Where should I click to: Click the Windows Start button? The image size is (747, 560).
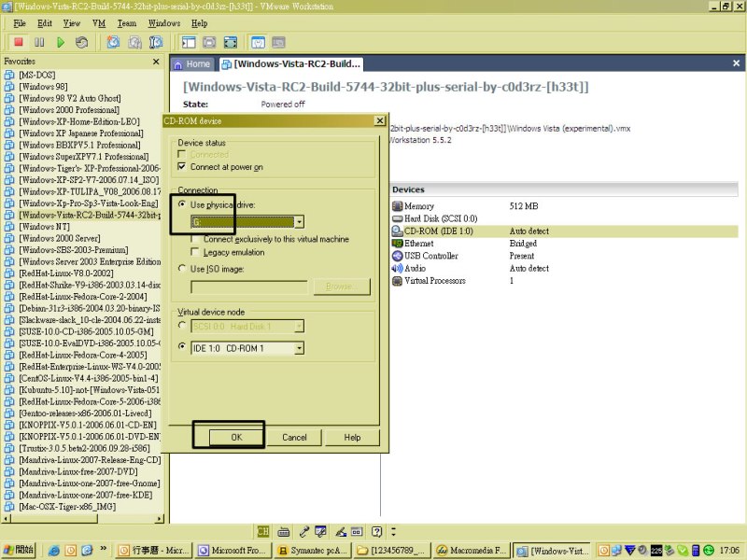point(20,550)
